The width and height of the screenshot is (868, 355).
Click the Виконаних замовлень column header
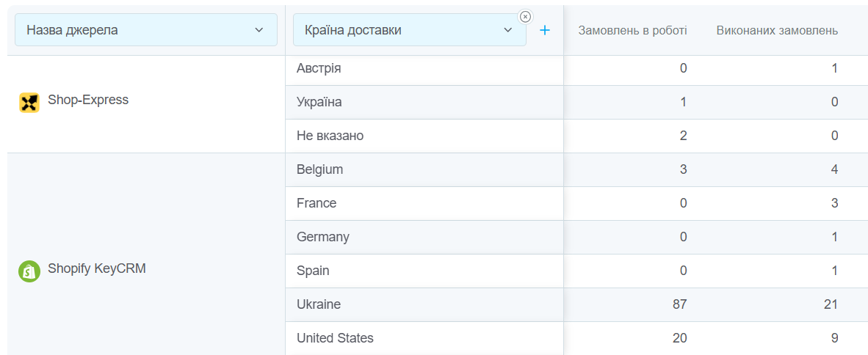[777, 31]
